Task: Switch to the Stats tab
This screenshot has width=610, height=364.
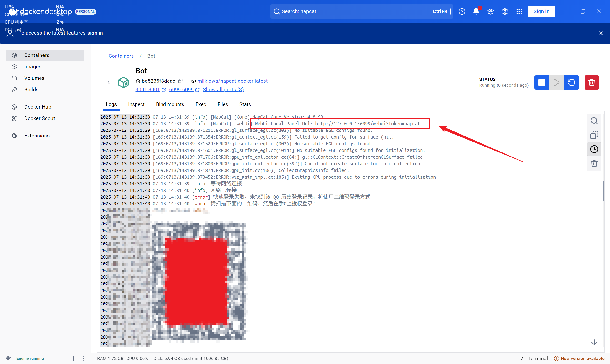Action: coord(245,104)
